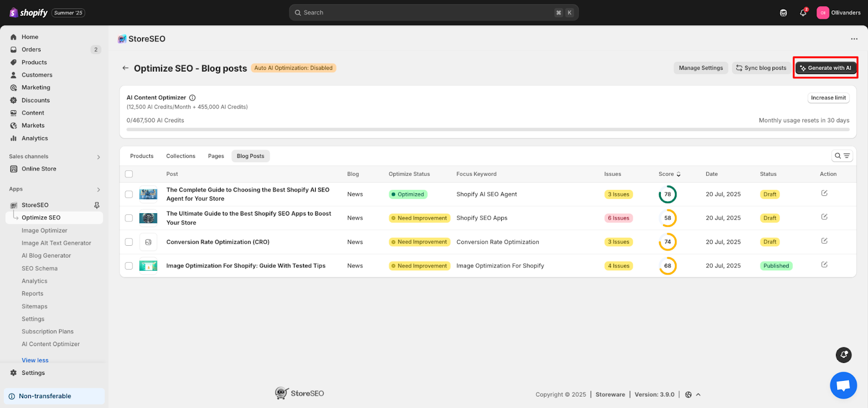
Task: Click the Auto AI Optimization: Disabled badge
Action: [293, 68]
